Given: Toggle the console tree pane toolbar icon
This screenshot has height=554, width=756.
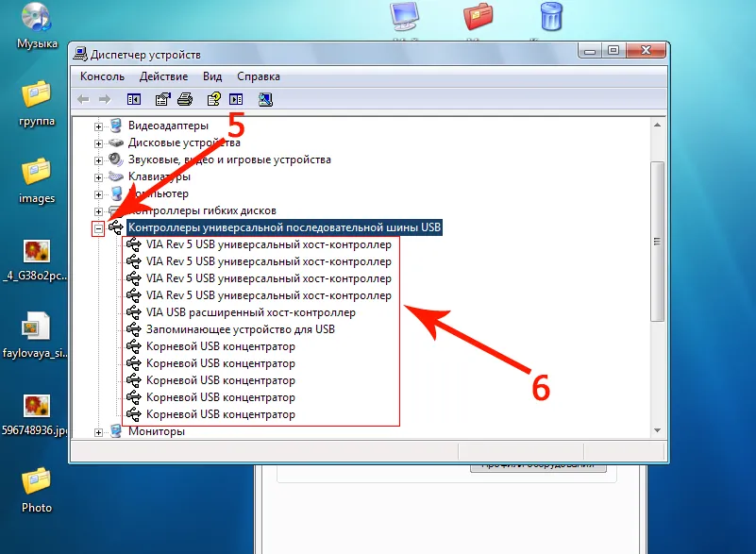Looking at the screenshot, I should 134,99.
